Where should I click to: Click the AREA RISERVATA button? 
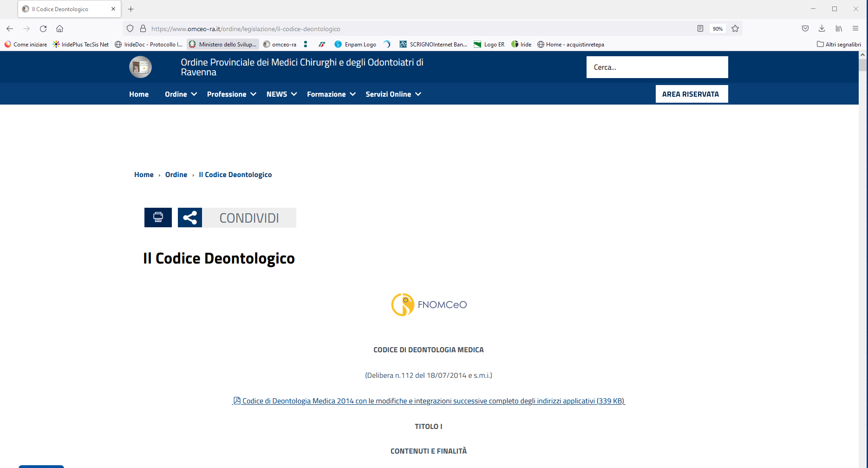tap(691, 94)
